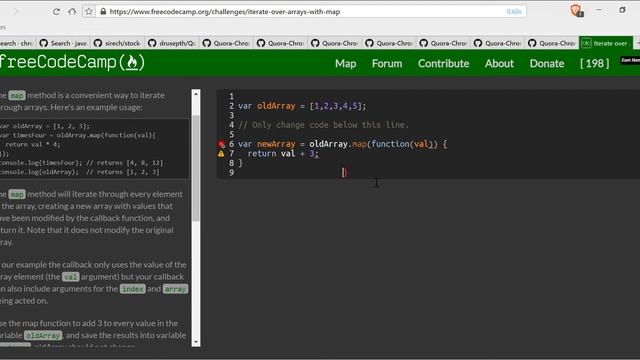Click the GitHub icon on the sirech/stock tab

[x=98, y=43]
